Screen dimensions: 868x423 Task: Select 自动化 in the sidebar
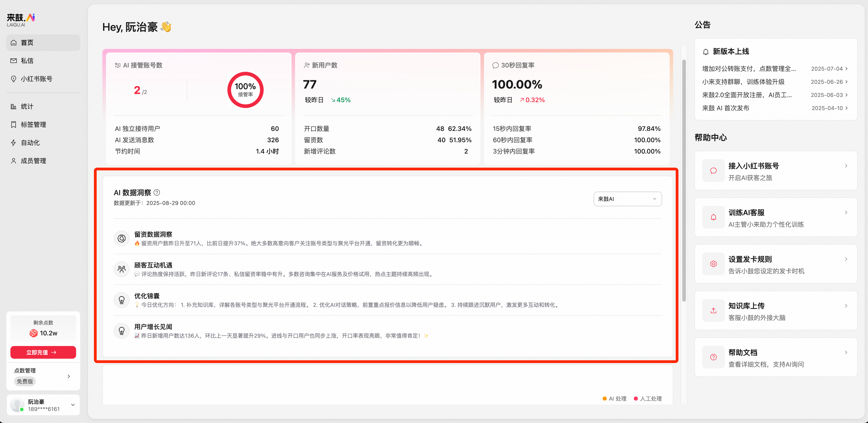30,143
